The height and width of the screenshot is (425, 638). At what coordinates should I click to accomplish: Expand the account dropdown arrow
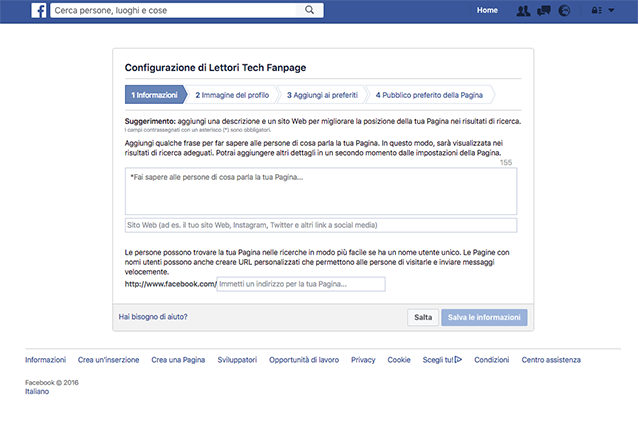[x=611, y=11]
